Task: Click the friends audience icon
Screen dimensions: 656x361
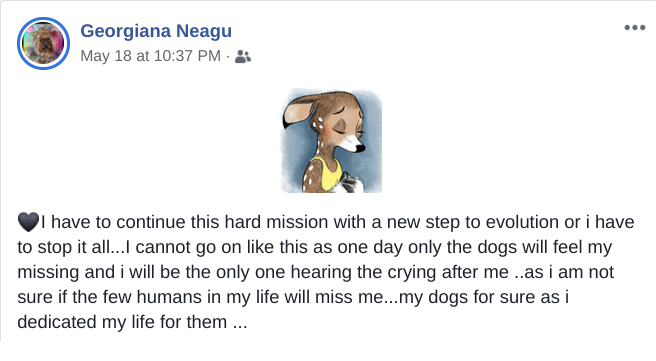Action: 243,56
